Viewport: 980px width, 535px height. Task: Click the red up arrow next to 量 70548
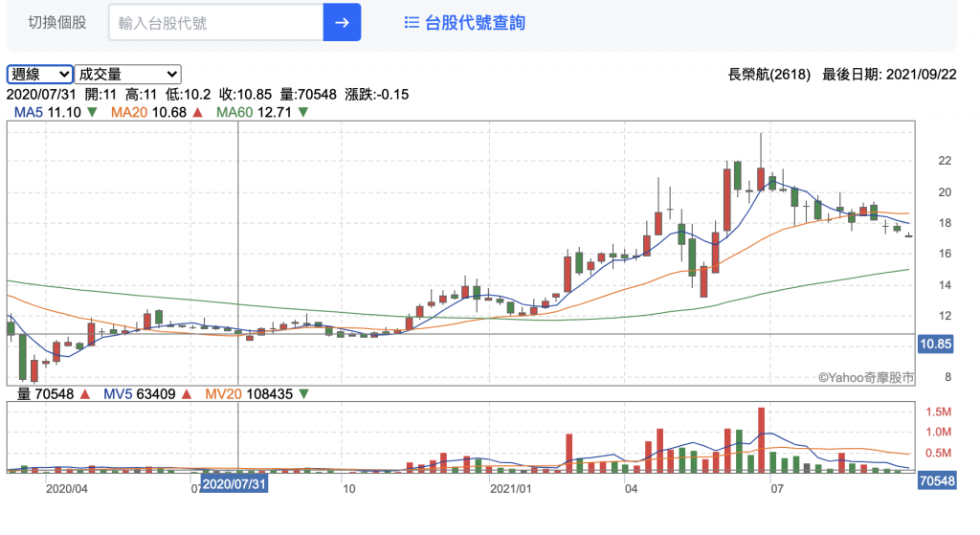point(85,394)
